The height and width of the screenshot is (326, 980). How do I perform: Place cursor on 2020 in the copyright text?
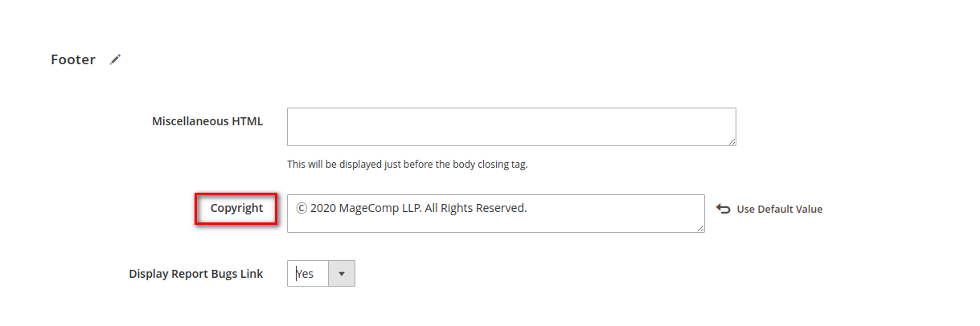[x=322, y=208]
